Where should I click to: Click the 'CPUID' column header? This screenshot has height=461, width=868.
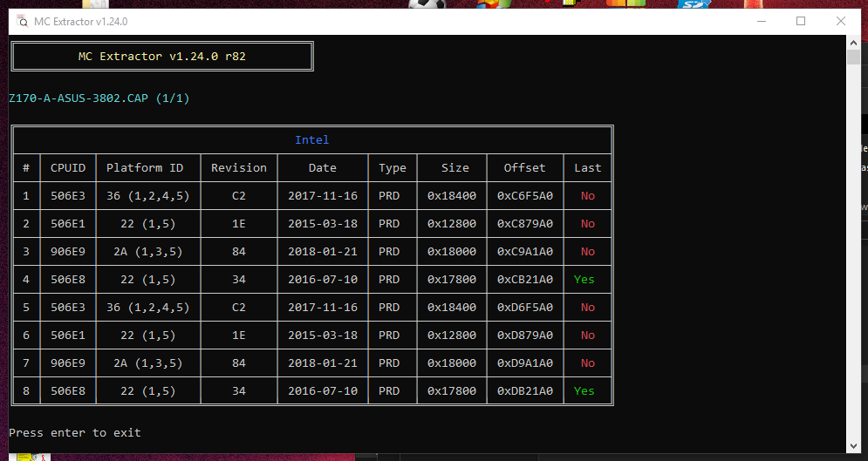point(68,167)
